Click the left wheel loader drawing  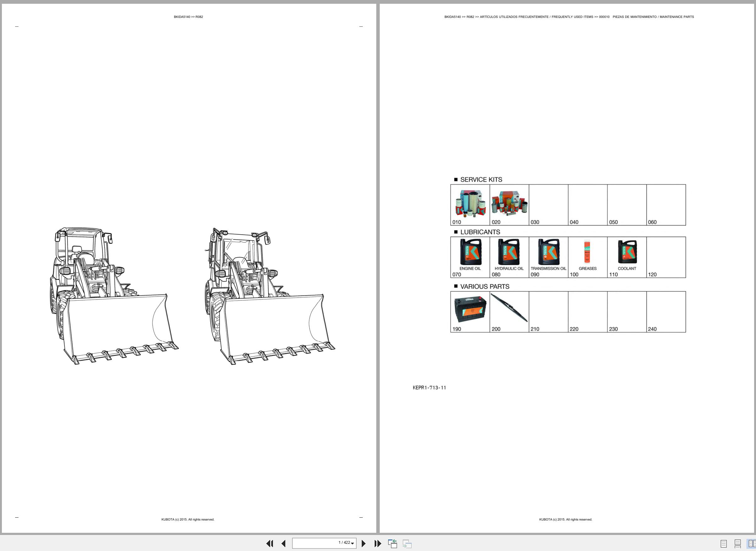114,296
